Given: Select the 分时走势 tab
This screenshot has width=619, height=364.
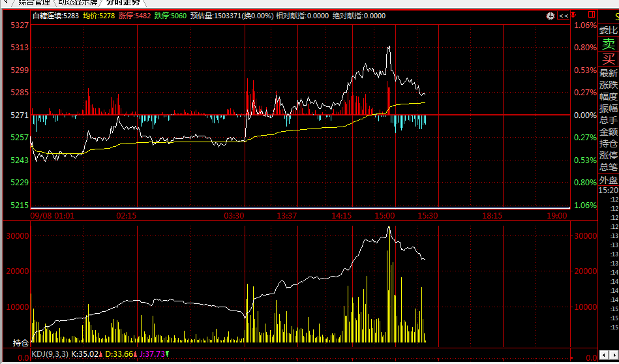Looking at the screenshot, I should pyautogui.click(x=123, y=3).
